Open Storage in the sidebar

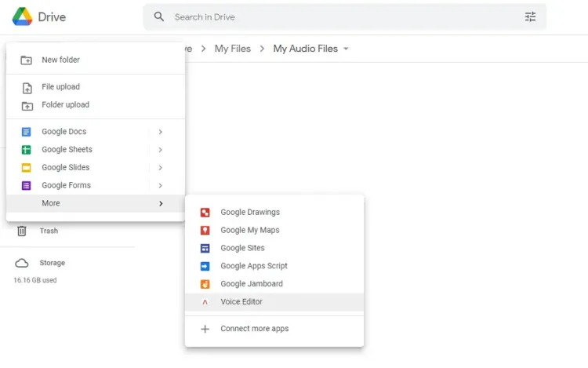point(52,263)
